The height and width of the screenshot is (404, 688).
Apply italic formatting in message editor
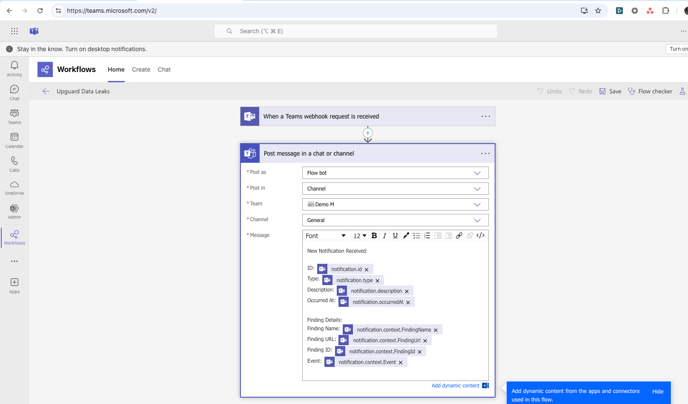coord(384,236)
